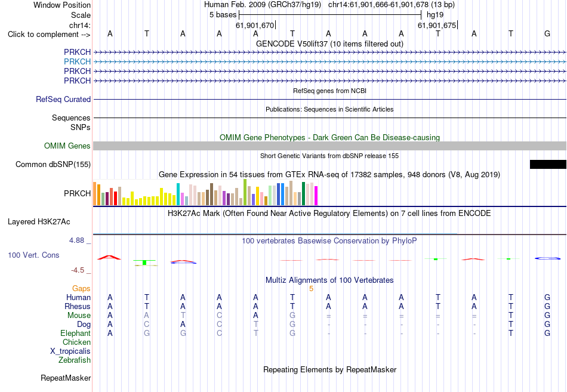Click the orange Gaps label
The height and width of the screenshot is (392, 567).
[x=81, y=289]
